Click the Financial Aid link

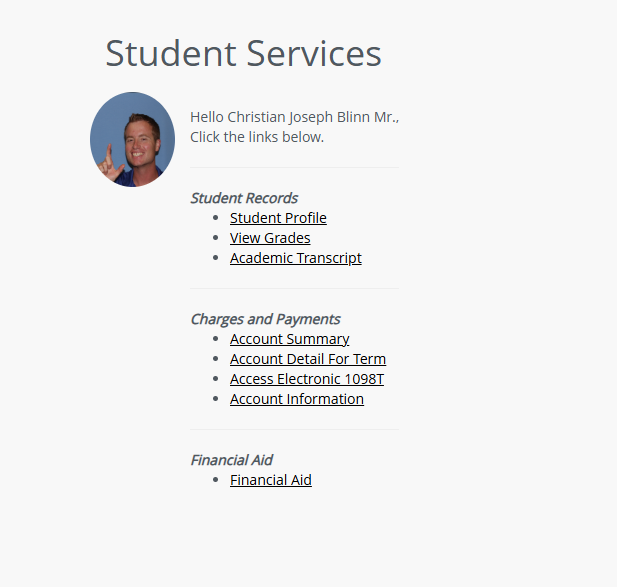[271, 480]
